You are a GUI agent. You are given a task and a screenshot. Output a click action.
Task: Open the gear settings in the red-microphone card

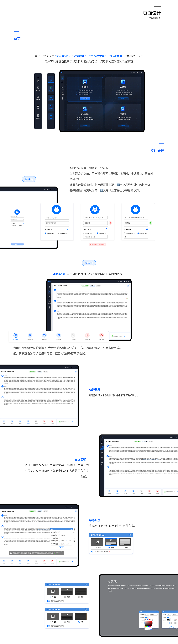(107, 229)
